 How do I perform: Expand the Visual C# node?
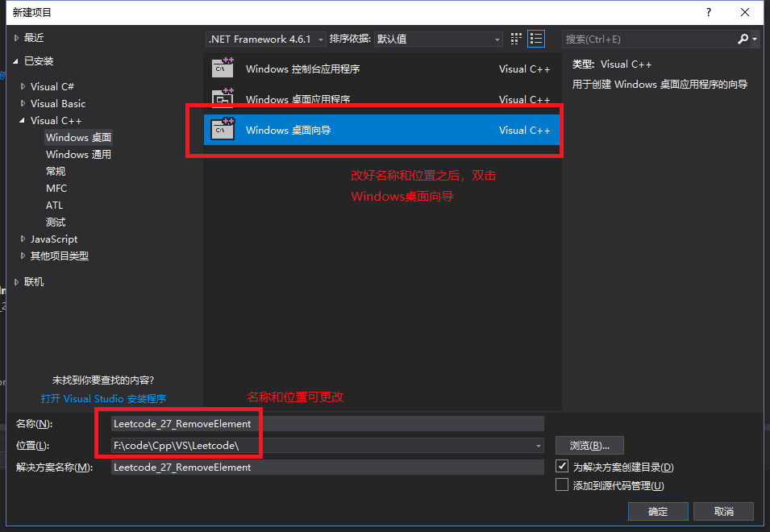point(23,86)
